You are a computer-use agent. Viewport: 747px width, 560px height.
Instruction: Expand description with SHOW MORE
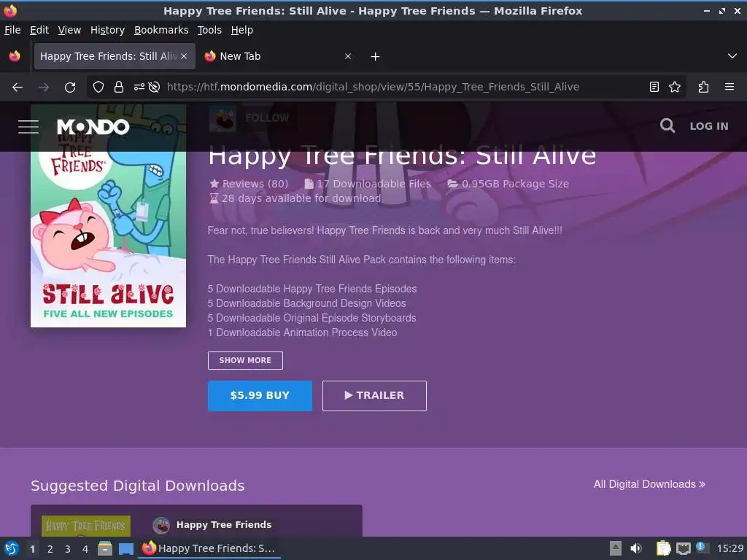(x=245, y=360)
